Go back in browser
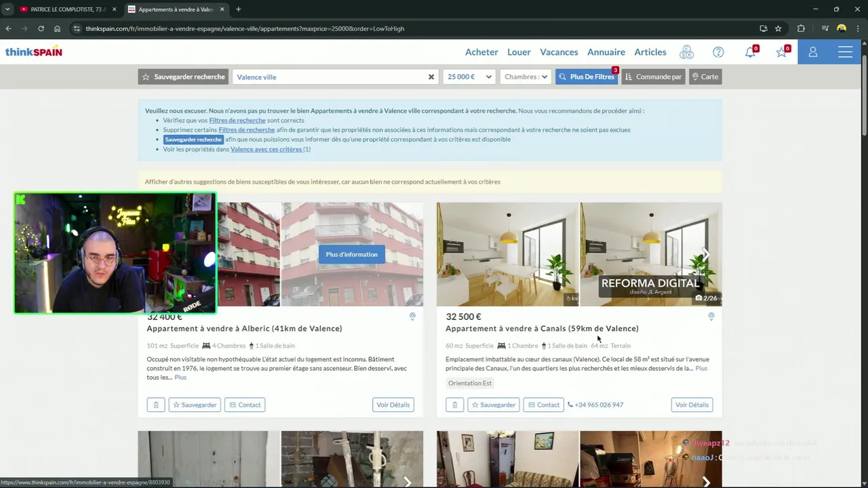The image size is (868, 488). click(8, 28)
